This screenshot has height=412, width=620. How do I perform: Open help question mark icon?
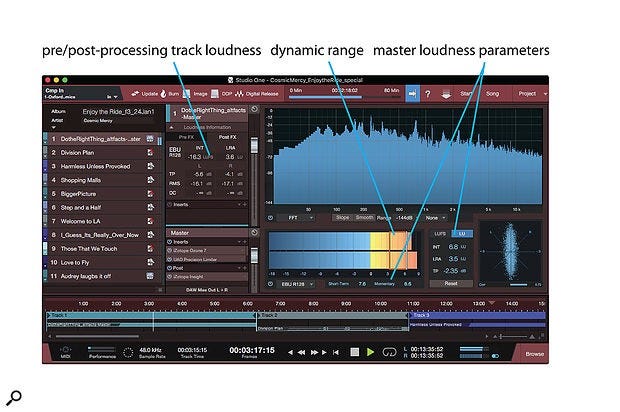[x=428, y=94]
